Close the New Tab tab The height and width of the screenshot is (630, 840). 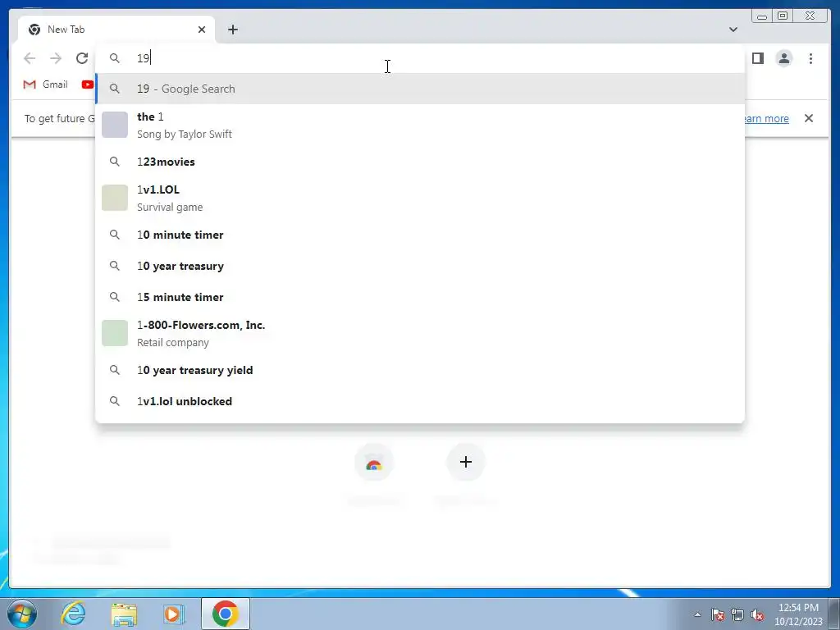[202, 30]
